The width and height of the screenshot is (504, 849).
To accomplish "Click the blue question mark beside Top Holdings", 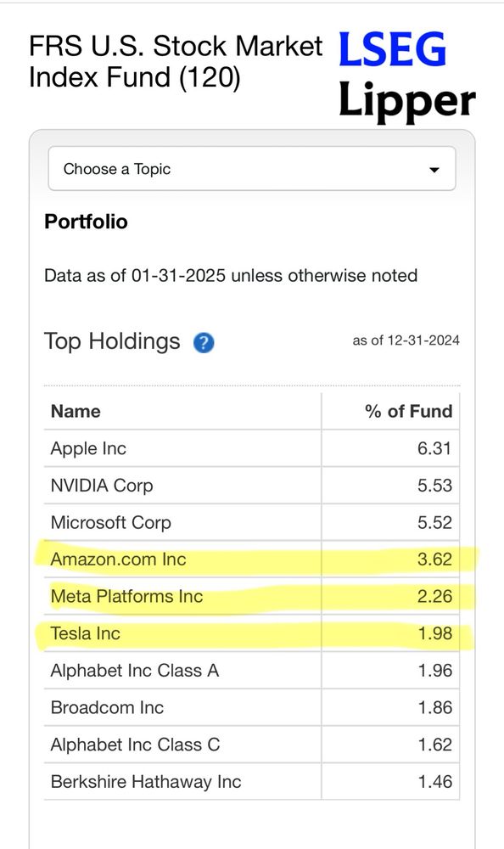I will point(203,342).
